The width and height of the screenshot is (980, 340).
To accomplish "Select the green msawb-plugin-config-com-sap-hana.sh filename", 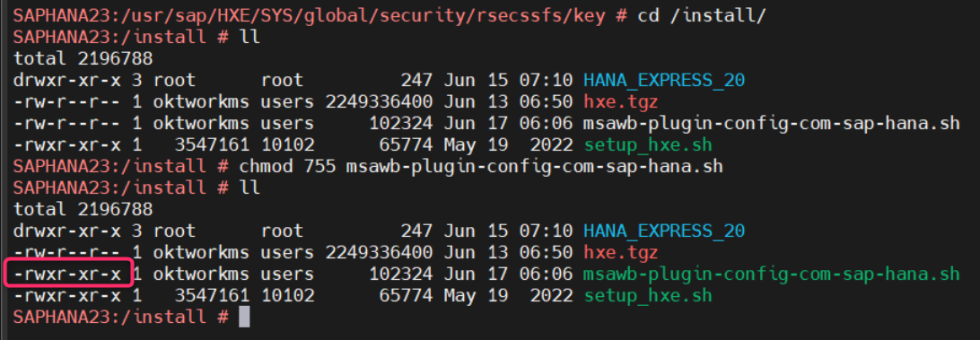I will (771, 274).
